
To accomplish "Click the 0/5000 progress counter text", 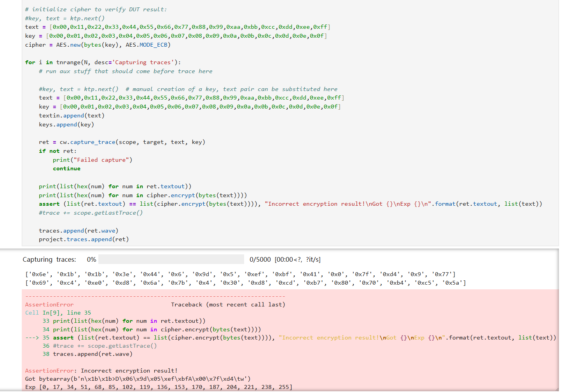I will (260, 259).
